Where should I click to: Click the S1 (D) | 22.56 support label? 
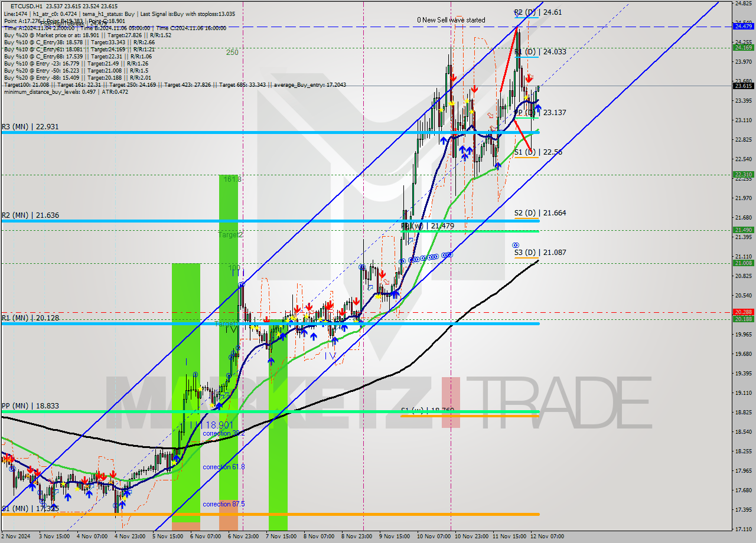point(538,152)
